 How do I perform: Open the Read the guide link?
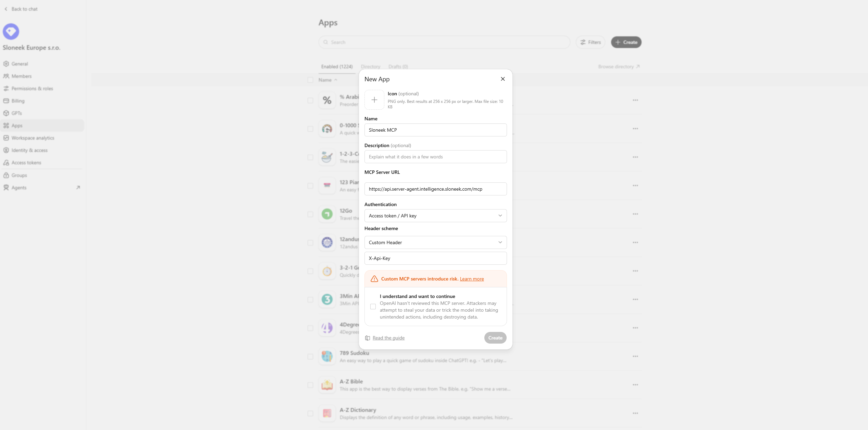[388, 338]
